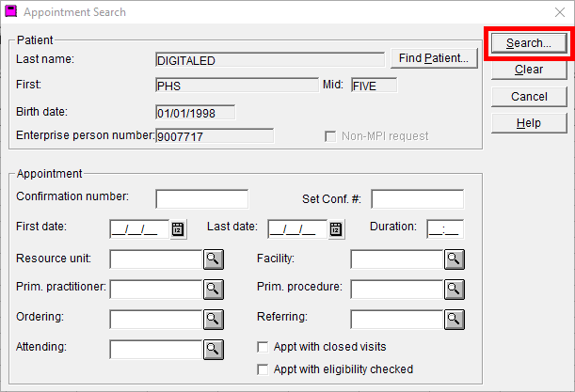Enable Appt with closed visits checkbox

click(x=263, y=347)
